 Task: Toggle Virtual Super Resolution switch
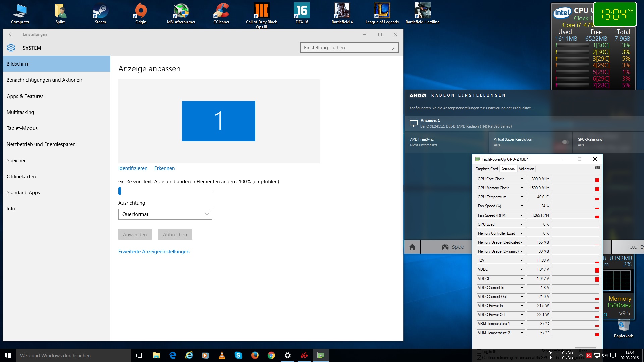pyautogui.click(x=566, y=142)
